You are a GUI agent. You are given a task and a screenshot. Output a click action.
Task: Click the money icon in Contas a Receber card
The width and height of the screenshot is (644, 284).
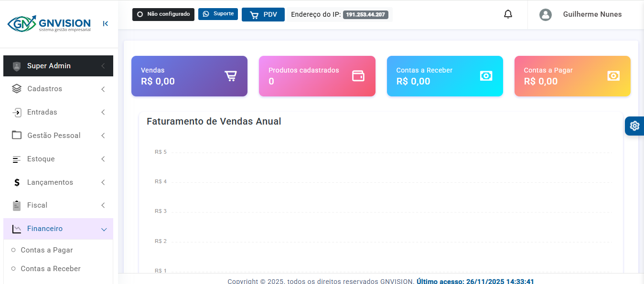tap(486, 76)
